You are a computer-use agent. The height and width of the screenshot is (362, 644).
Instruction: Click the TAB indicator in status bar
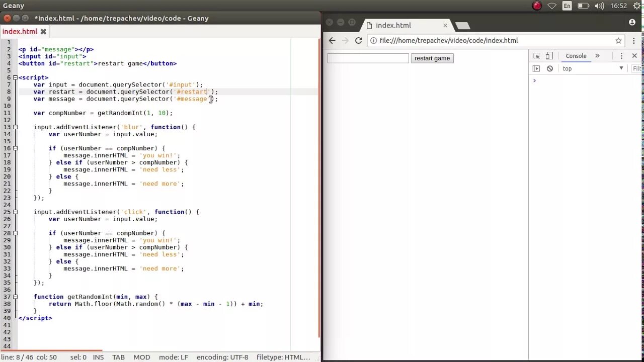point(118,357)
